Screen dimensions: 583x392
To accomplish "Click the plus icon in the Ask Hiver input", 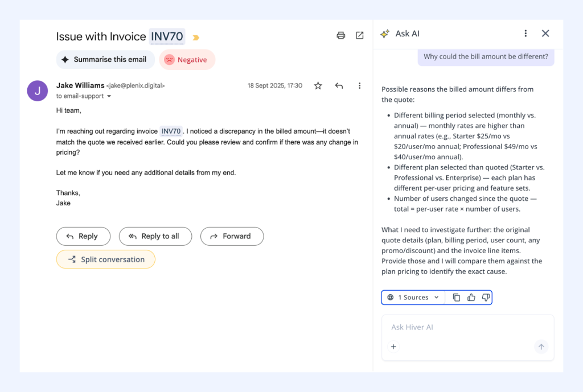I will pyautogui.click(x=393, y=346).
